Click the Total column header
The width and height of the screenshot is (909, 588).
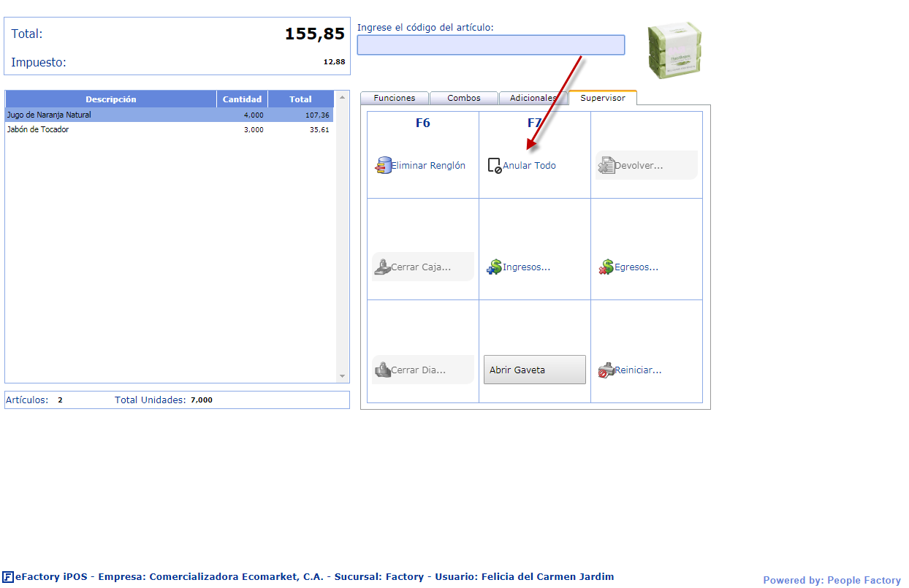tap(301, 99)
